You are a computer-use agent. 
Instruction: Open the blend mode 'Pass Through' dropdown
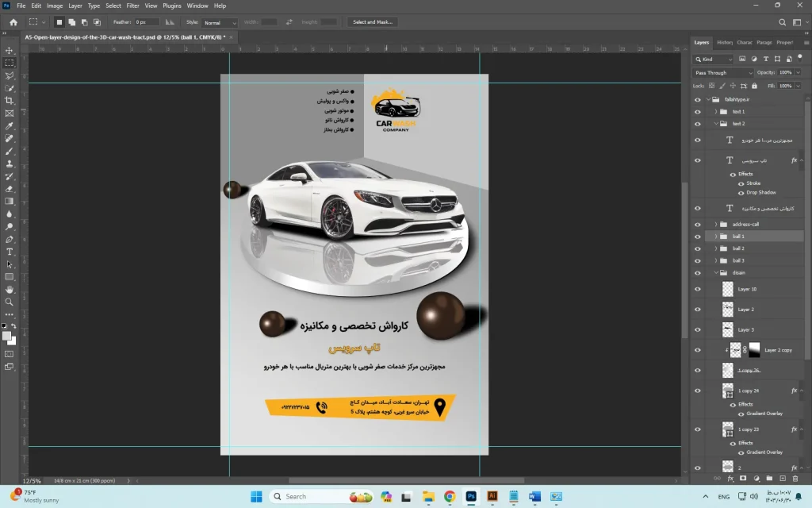[x=723, y=73]
